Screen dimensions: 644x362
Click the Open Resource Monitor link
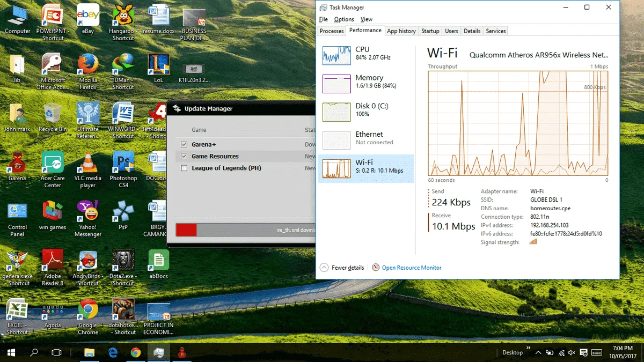click(412, 268)
